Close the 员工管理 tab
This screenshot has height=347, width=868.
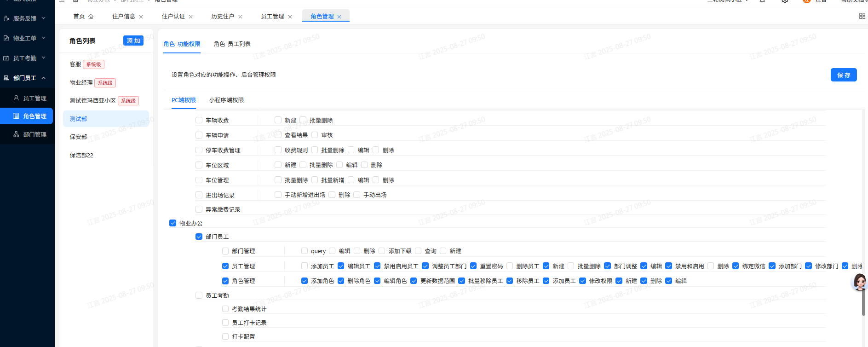[290, 17]
